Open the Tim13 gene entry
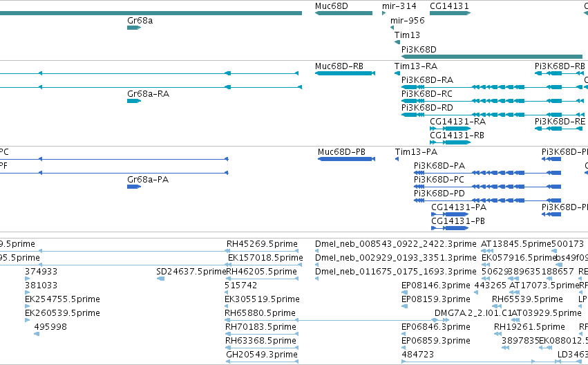The height and width of the screenshot is (365, 588). click(x=397, y=42)
